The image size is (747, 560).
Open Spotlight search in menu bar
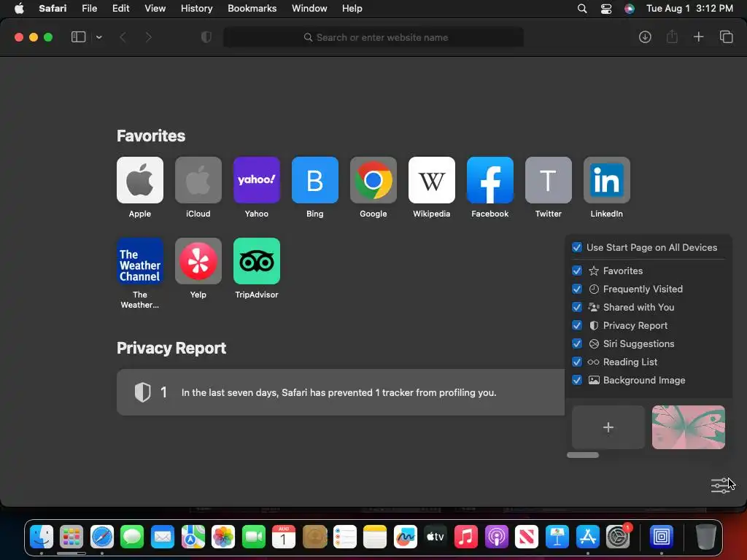[581, 9]
